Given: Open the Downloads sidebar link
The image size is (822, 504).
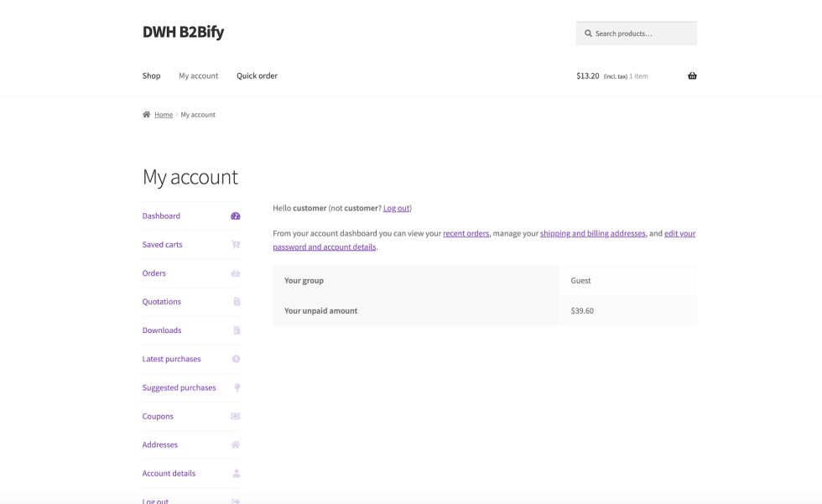Looking at the screenshot, I should [x=162, y=330].
